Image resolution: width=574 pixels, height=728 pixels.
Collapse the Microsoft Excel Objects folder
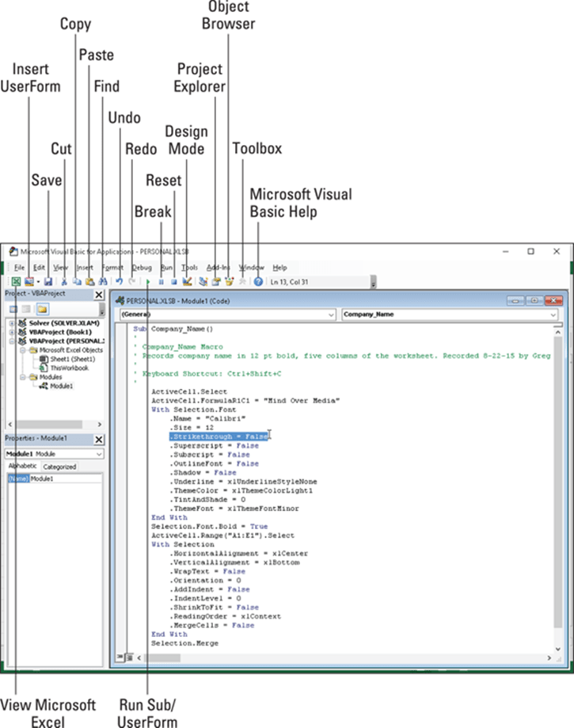(22, 350)
